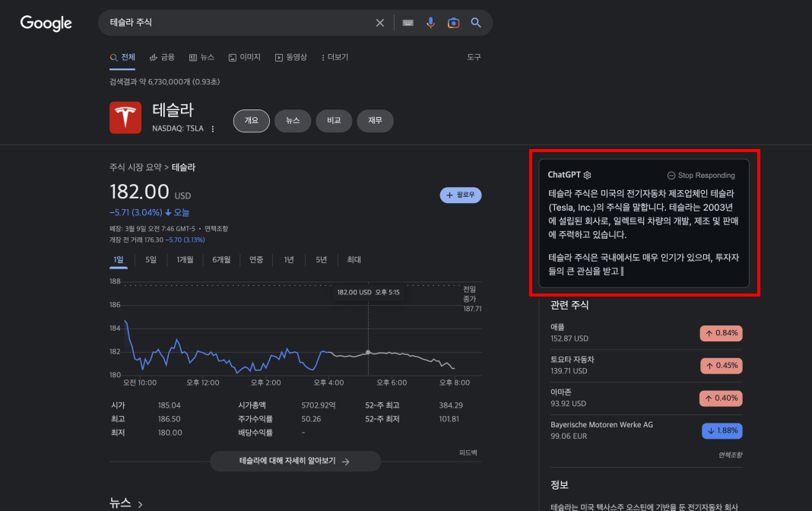Screen dimensions: 812x511
Task: Select the 비교 chip
Action: point(334,121)
